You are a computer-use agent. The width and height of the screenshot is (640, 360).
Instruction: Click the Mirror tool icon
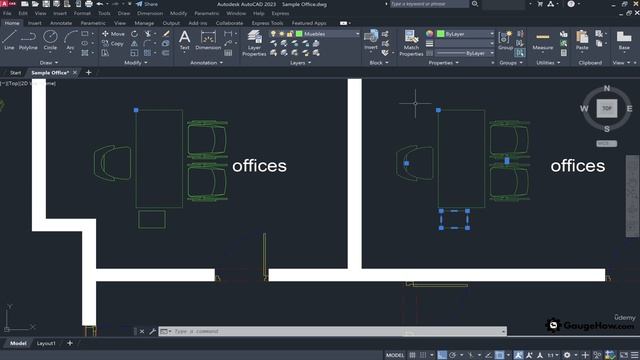click(134, 43)
